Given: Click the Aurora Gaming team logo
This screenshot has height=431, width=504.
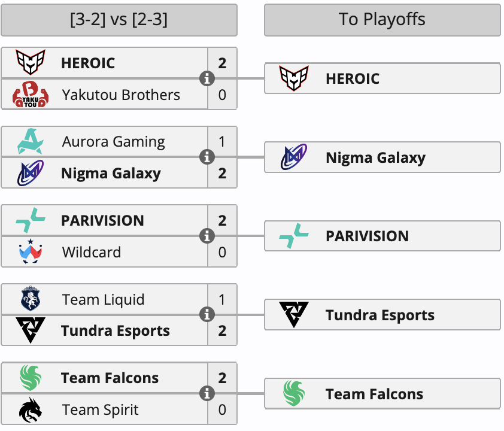Looking at the screenshot, I should click(x=31, y=141).
